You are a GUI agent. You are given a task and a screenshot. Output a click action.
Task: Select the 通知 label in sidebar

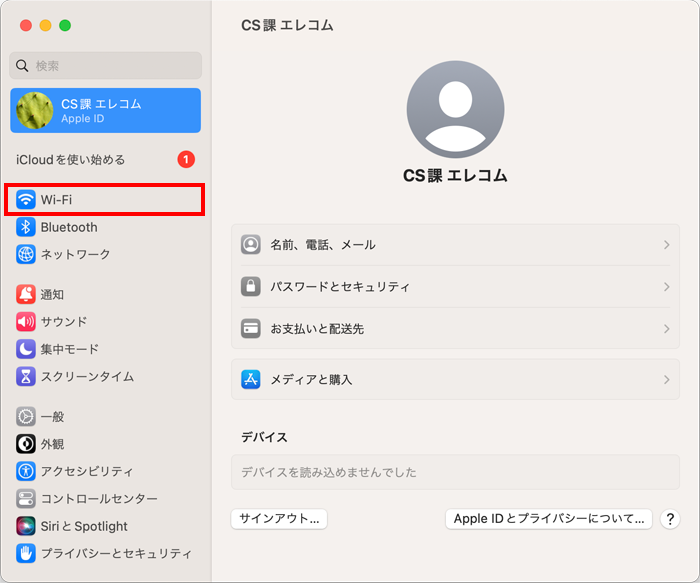[52, 295]
